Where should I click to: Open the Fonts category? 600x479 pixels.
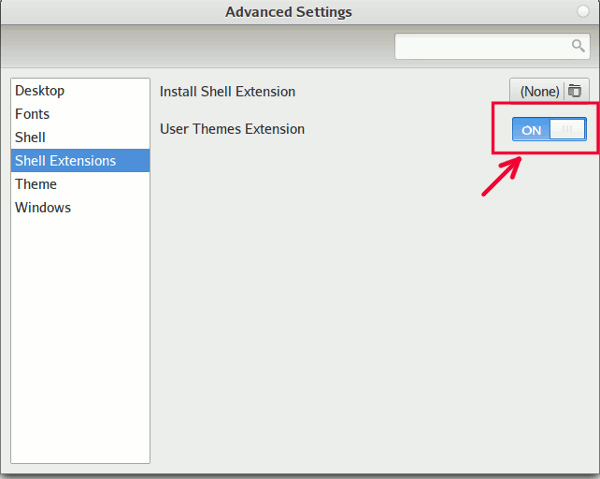(x=32, y=114)
